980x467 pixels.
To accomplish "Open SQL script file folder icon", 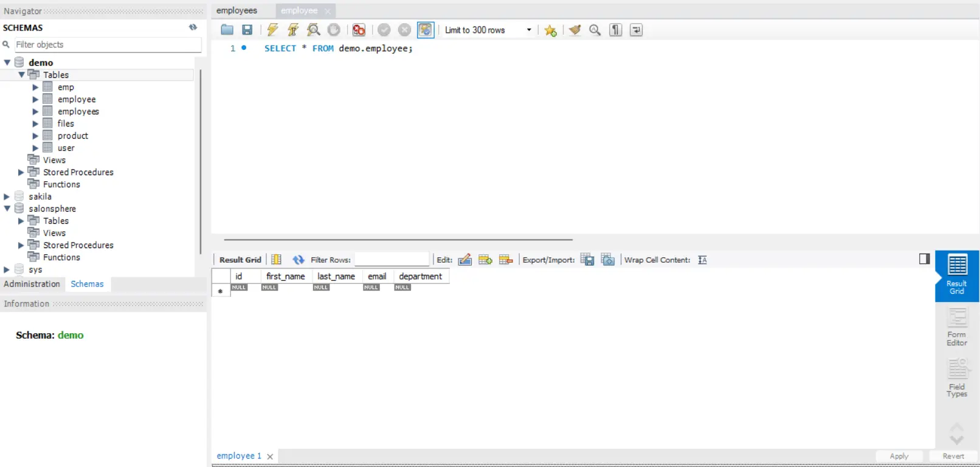I will click(x=227, y=30).
